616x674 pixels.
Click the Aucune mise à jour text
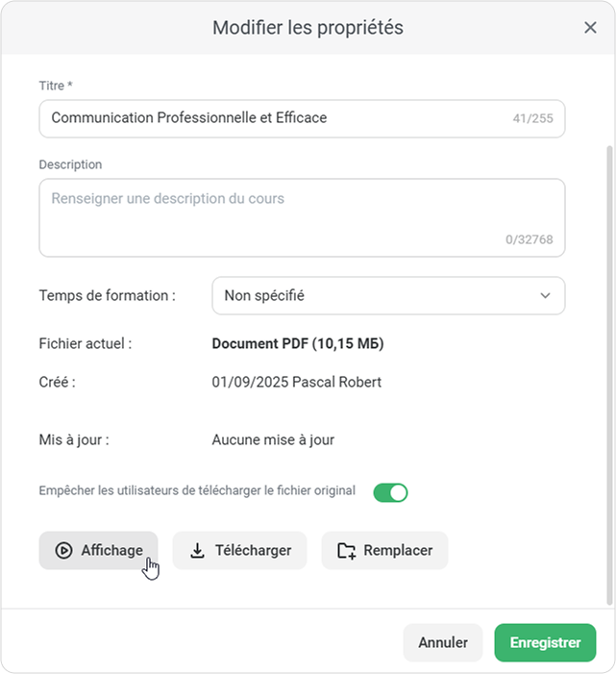coord(273,439)
